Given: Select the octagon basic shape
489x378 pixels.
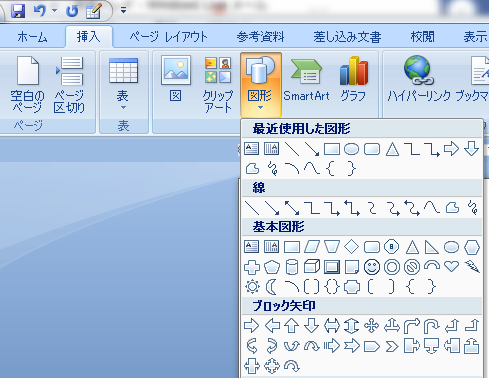Looking at the screenshot, I should 392,247.
